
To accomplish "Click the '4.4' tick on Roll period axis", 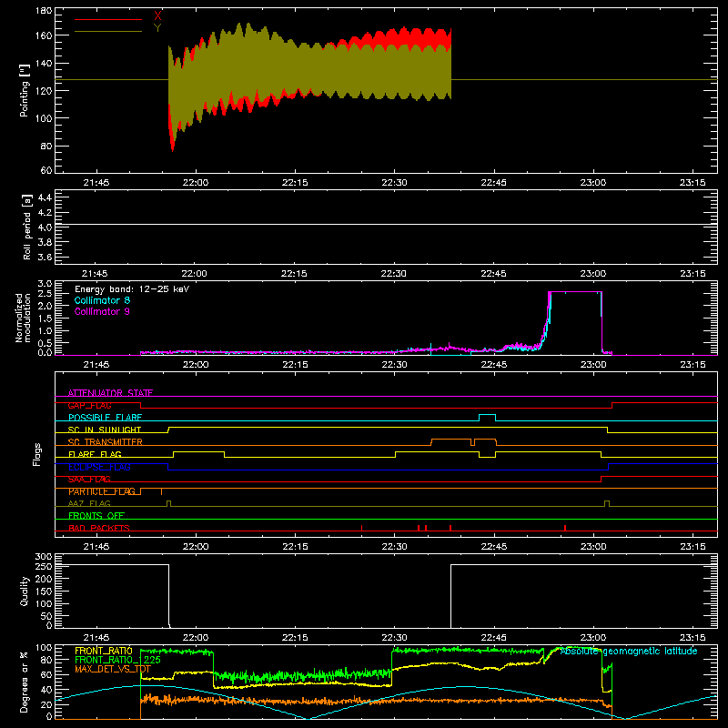I will pyautogui.click(x=45, y=197).
